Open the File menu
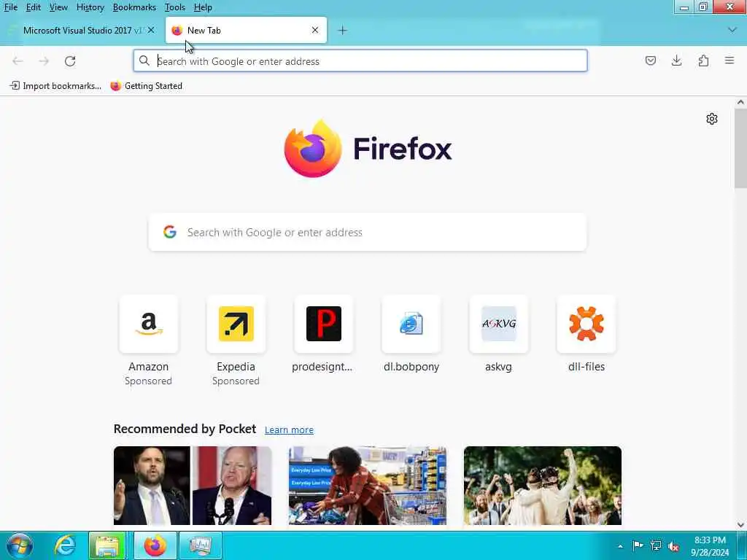 (x=10, y=7)
